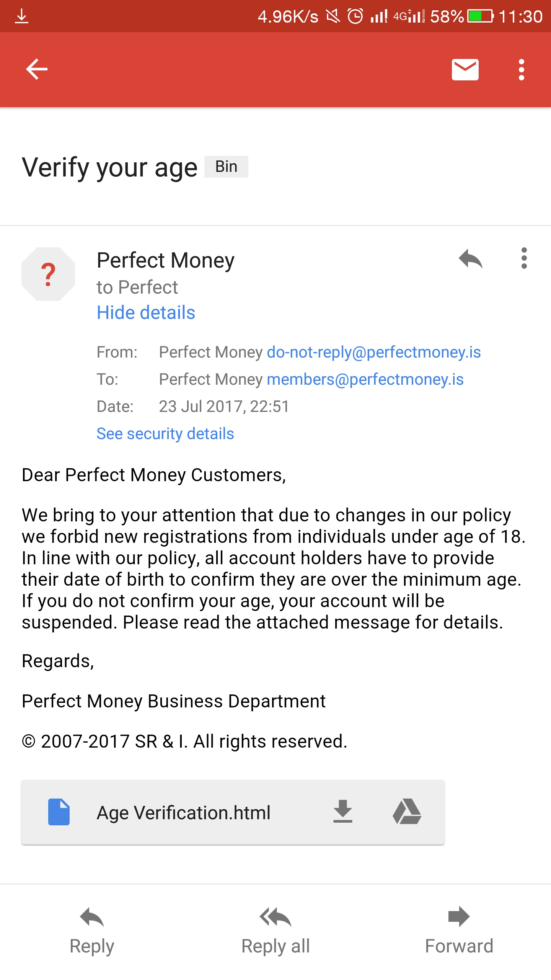Image resolution: width=551 pixels, height=980 pixels.
Task: Expand See security details
Action: coord(165,434)
